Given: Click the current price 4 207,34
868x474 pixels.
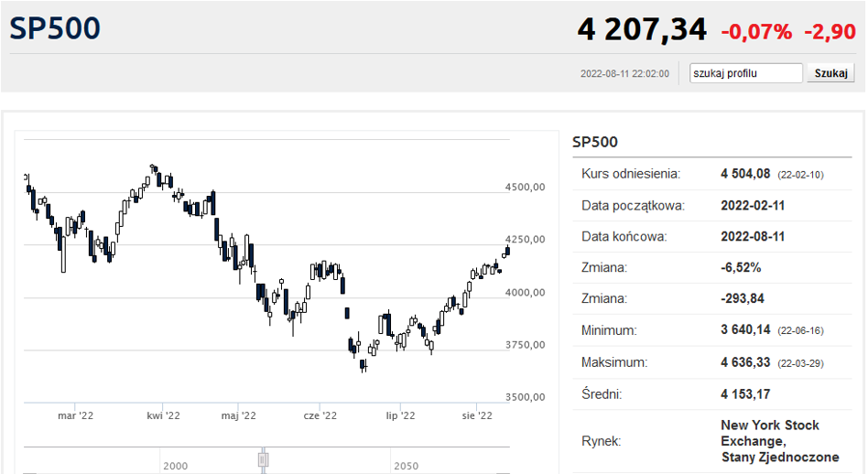Looking at the screenshot, I should coord(642,29).
